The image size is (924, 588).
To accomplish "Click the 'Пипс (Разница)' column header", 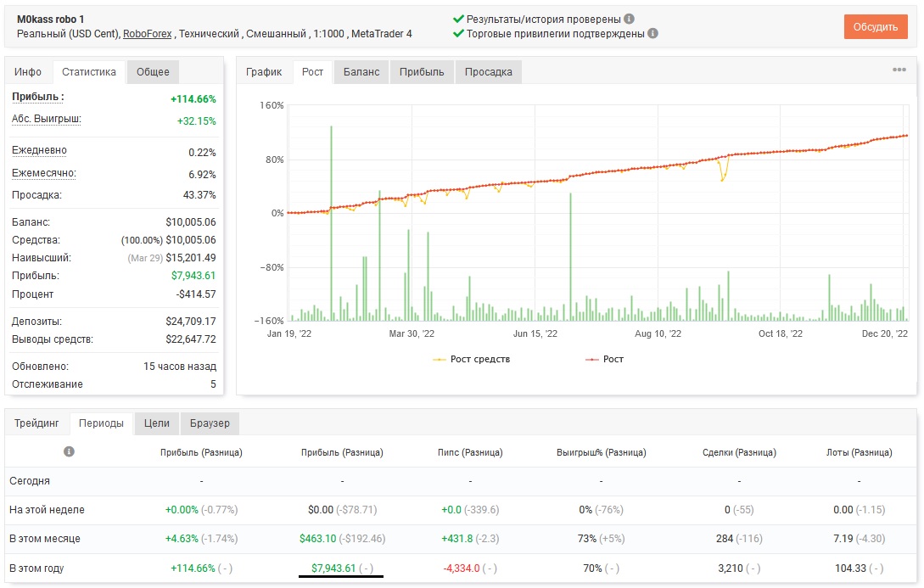I will 470,452.
